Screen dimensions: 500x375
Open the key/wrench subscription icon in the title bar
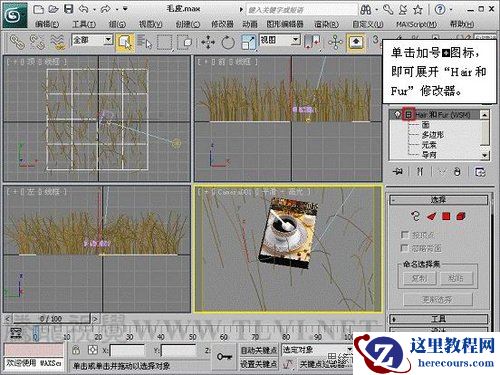pyautogui.click(x=388, y=10)
